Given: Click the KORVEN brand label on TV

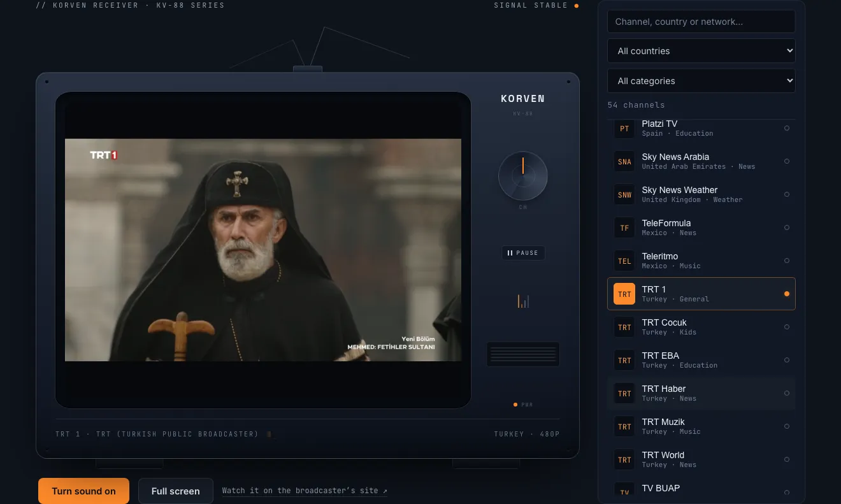Looking at the screenshot, I should click(523, 99).
